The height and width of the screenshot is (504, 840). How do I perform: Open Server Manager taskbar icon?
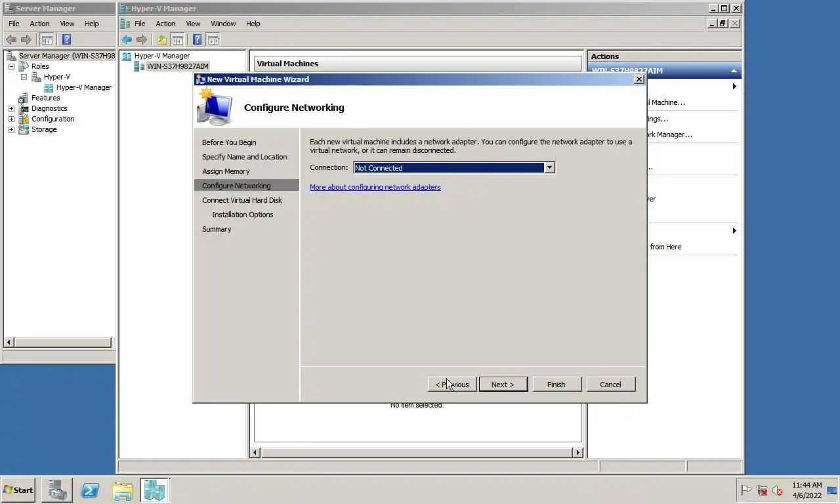[57, 490]
